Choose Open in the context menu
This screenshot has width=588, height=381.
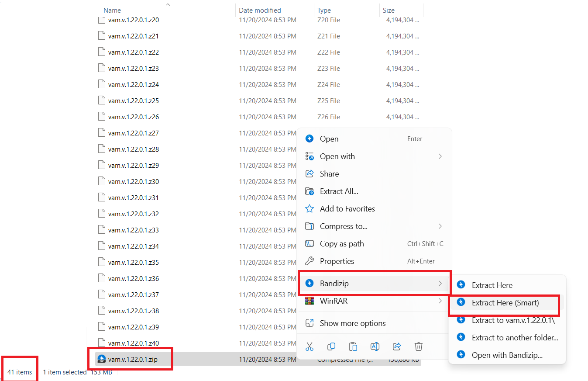pos(374,139)
